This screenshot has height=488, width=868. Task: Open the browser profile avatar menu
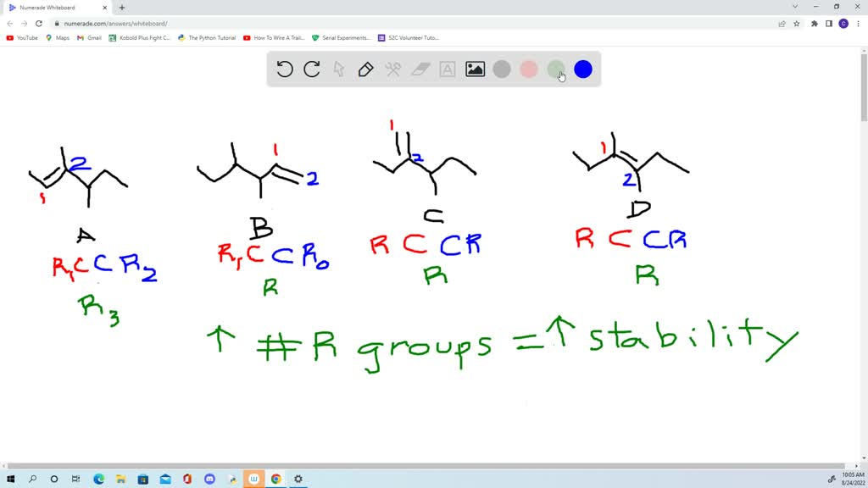(842, 24)
